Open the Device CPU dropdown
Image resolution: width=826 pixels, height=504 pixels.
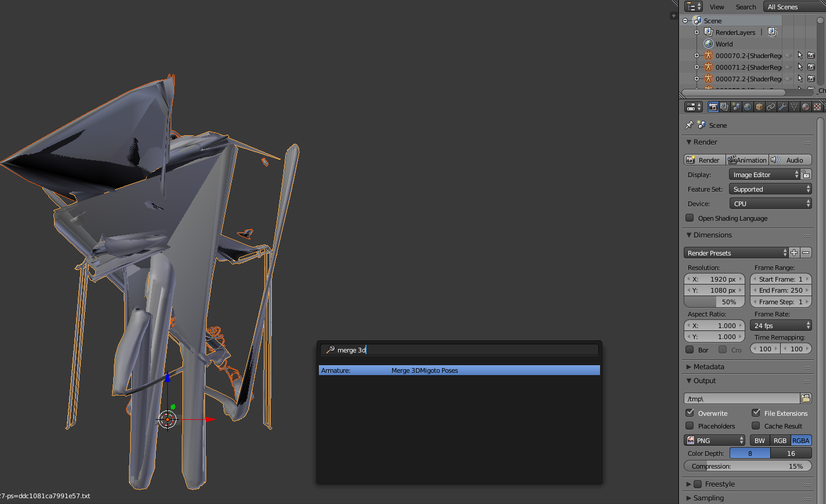(x=770, y=203)
